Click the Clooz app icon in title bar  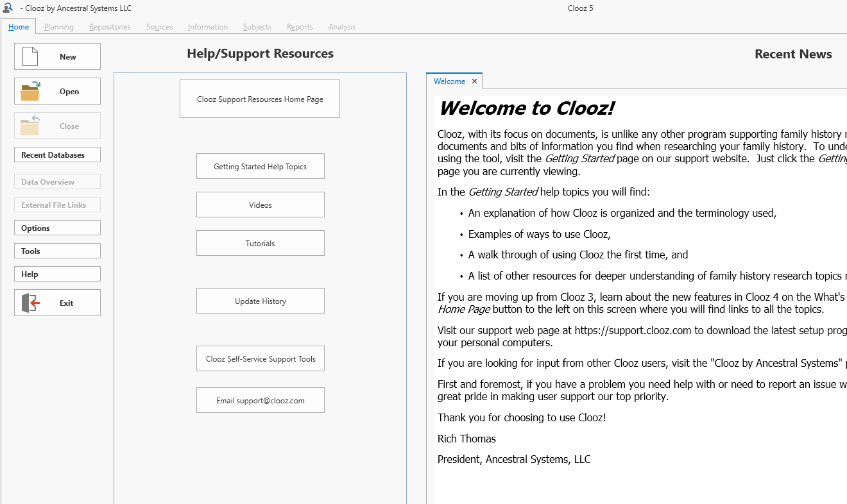8,8
